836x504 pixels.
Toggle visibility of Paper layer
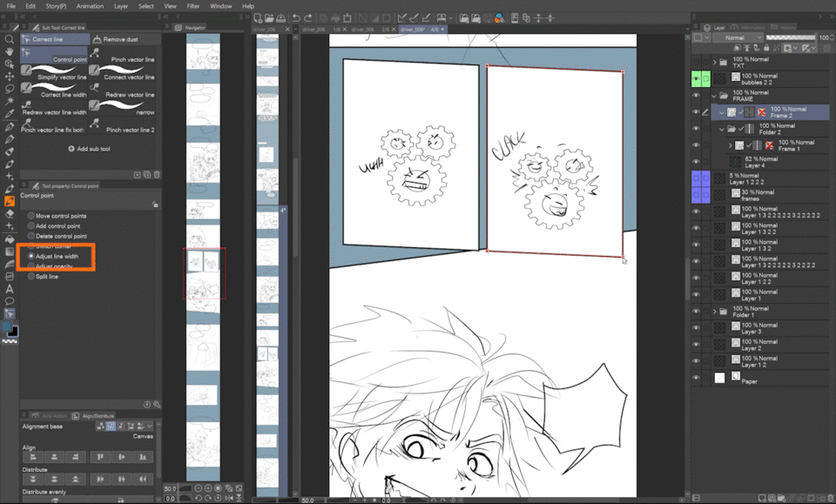coord(696,378)
